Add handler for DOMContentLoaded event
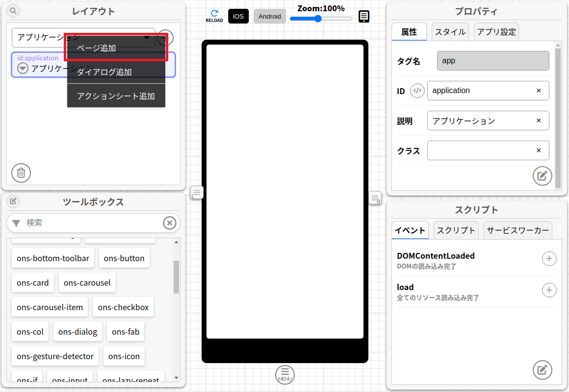Image resolution: width=569 pixels, height=392 pixels. click(549, 259)
